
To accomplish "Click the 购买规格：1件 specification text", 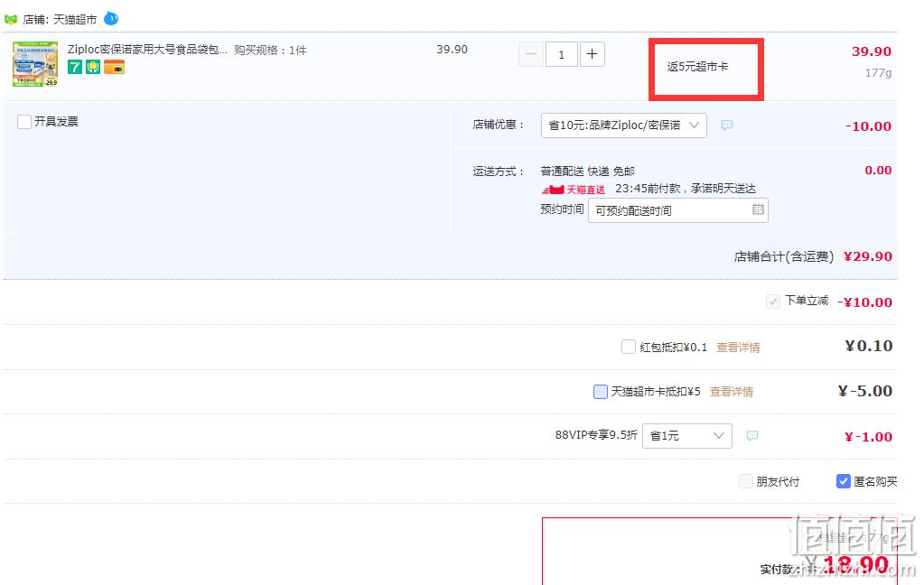I will click(x=270, y=50).
